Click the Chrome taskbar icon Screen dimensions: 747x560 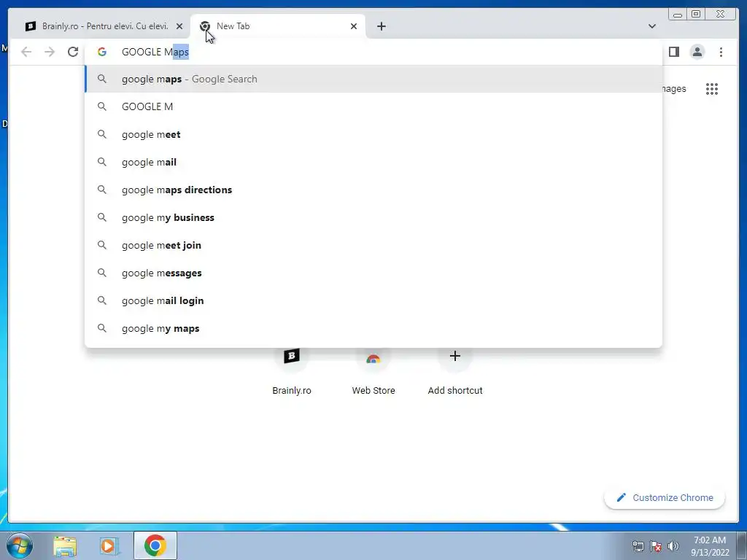[x=155, y=545]
